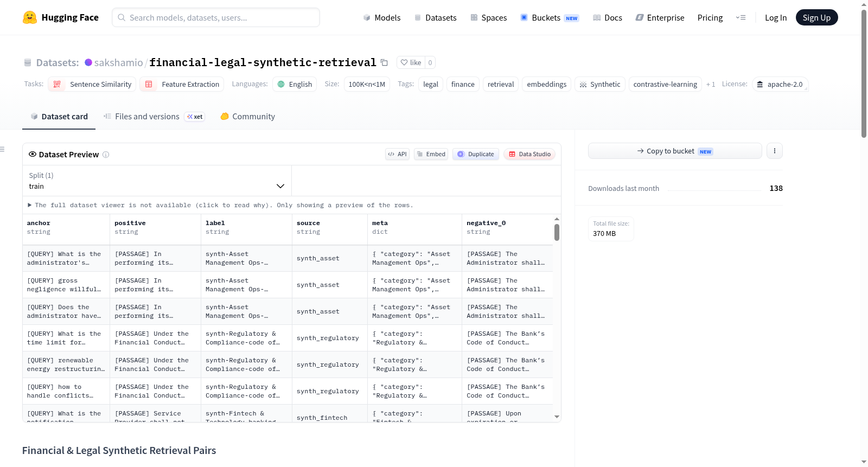Image resolution: width=868 pixels, height=467 pixels.
Task: Click Copy to bucket button
Action: click(675, 151)
